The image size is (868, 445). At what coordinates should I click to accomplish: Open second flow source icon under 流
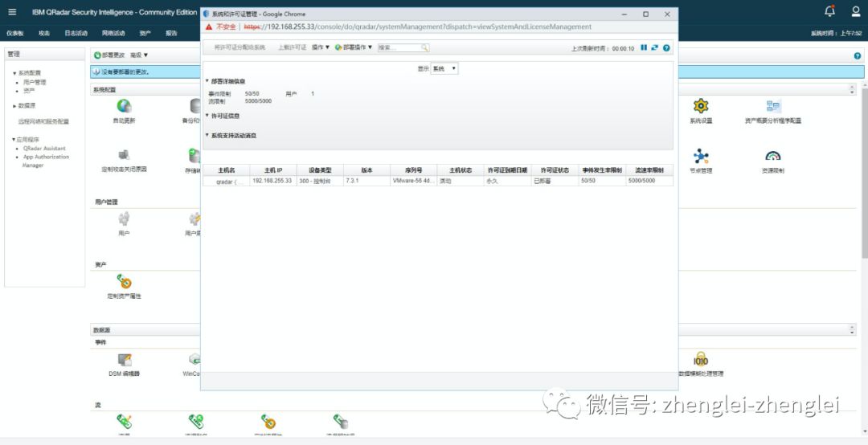[x=196, y=422]
